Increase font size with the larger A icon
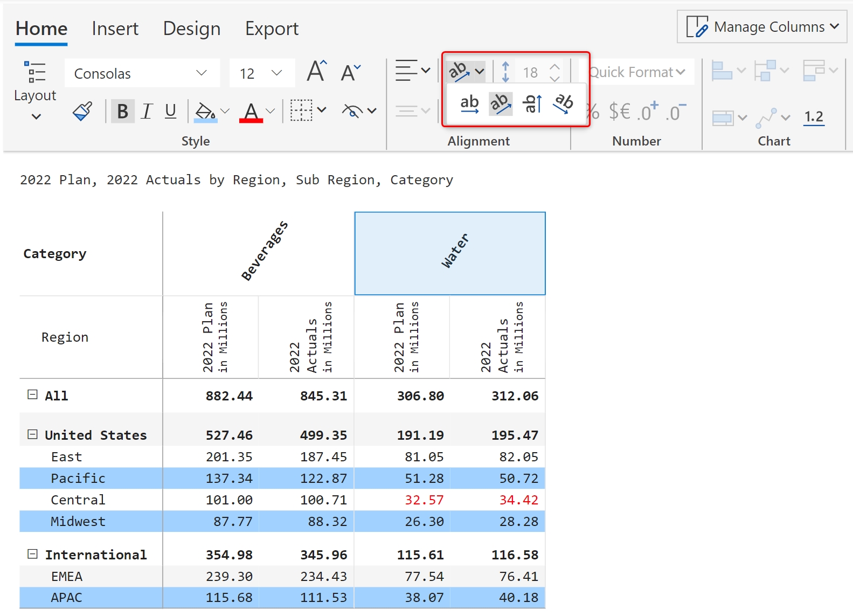The image size is (853, 616). tap(316, 72)
